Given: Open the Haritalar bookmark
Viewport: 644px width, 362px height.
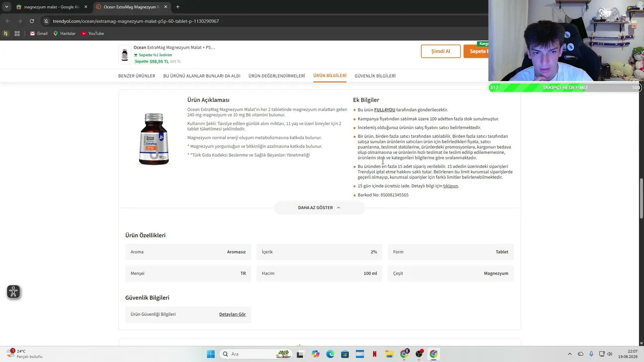Looking at the screenshot, I should (x=64, y=34).
